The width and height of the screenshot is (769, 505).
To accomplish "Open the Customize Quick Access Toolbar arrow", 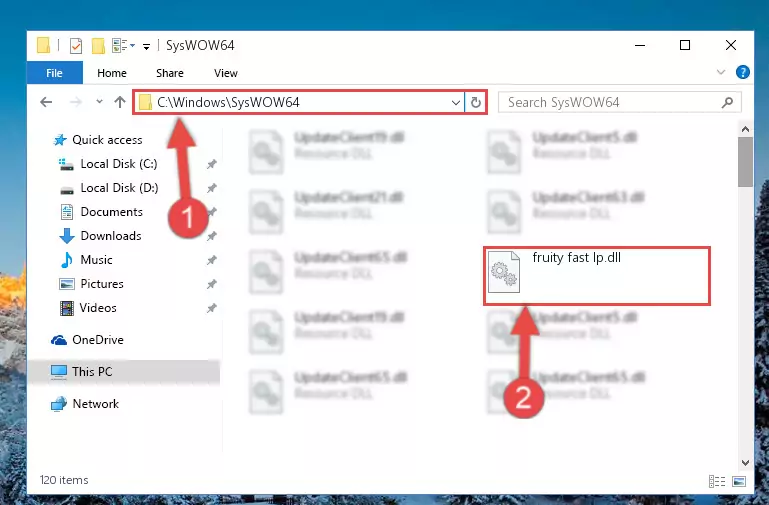I will tap(146, 47).
